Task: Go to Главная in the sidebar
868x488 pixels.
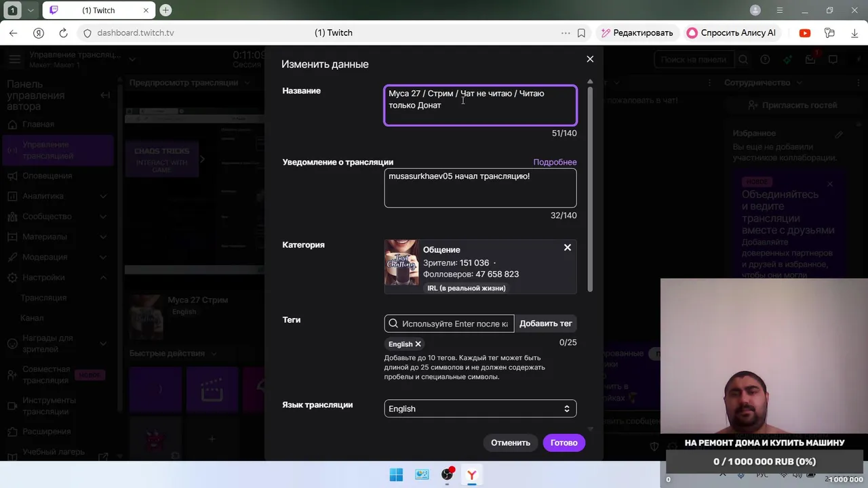Action: point(38,124)
